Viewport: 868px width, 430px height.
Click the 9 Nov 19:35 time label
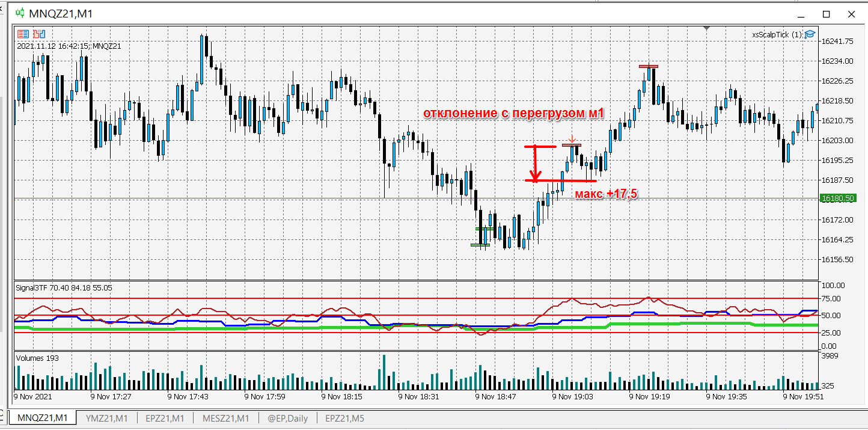(727, 397)
